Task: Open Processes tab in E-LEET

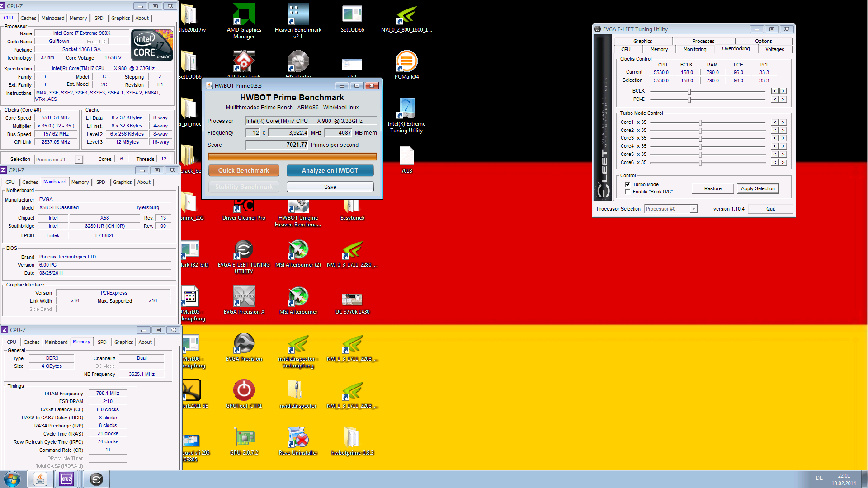Action: tap(703, 41)
